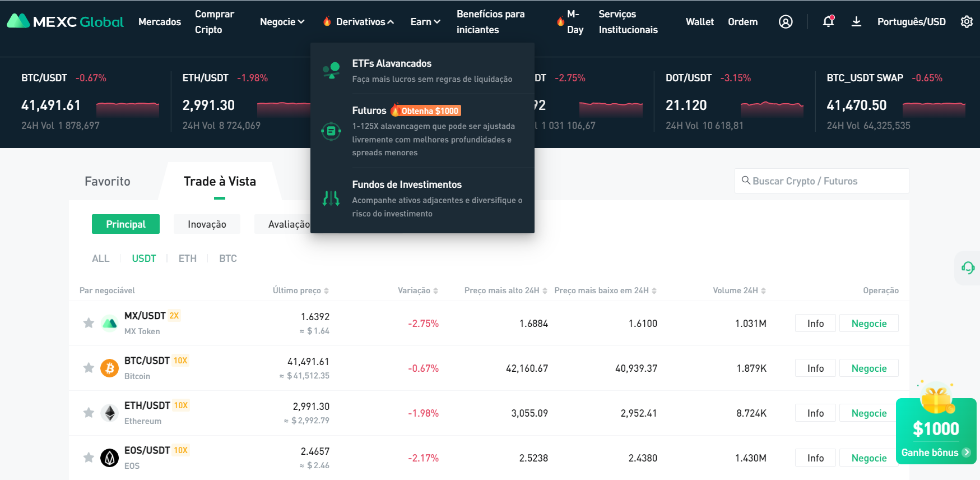Favorite the BTC/USDT pair star
The width and height of the screenshot is (980, 480).
click(x=89, y=368)
